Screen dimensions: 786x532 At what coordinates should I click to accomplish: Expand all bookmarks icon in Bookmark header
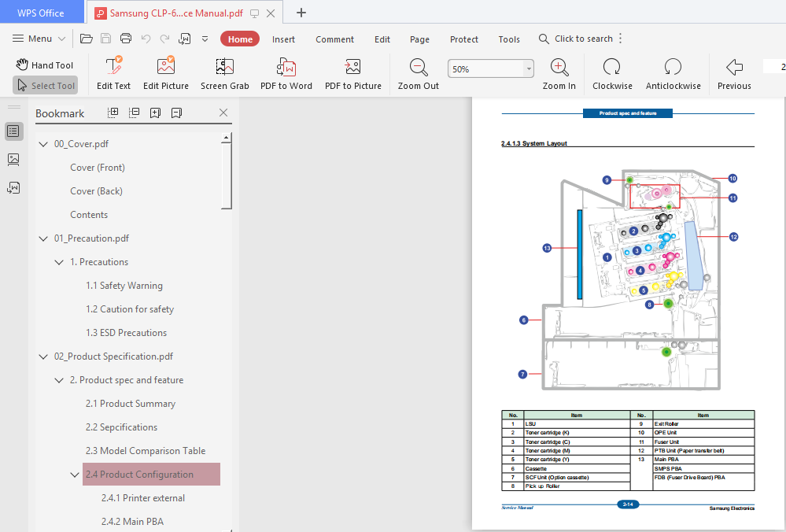[x=113, y=113]
